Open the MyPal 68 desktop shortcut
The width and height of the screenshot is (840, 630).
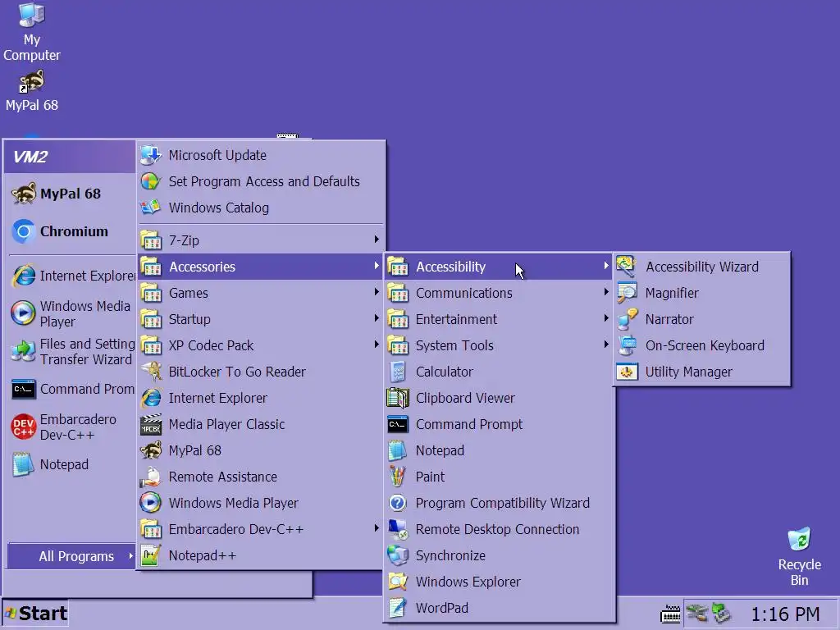coord(32,91)
